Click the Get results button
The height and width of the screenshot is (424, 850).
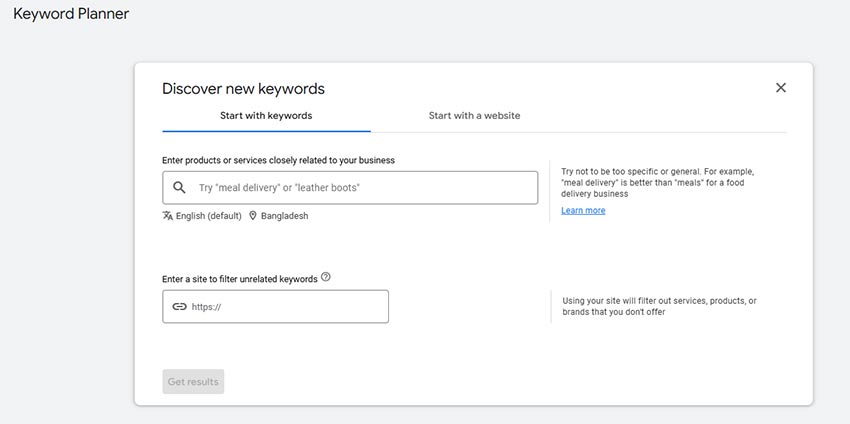193,382
